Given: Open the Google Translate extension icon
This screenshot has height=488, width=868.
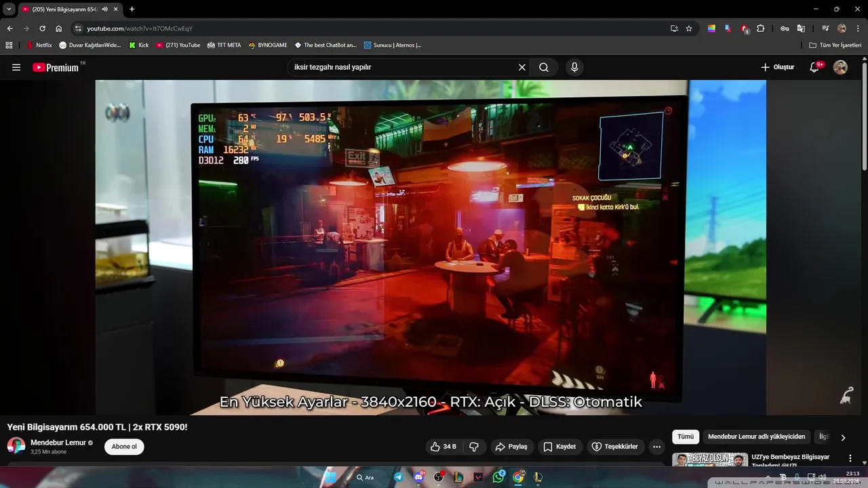Looking at the screenshot, I should point(801,28).
